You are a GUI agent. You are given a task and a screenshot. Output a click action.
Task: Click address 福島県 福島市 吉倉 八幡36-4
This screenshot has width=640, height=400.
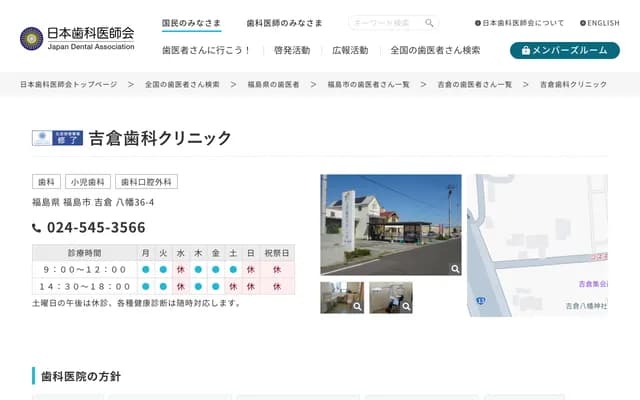[93, 202]
